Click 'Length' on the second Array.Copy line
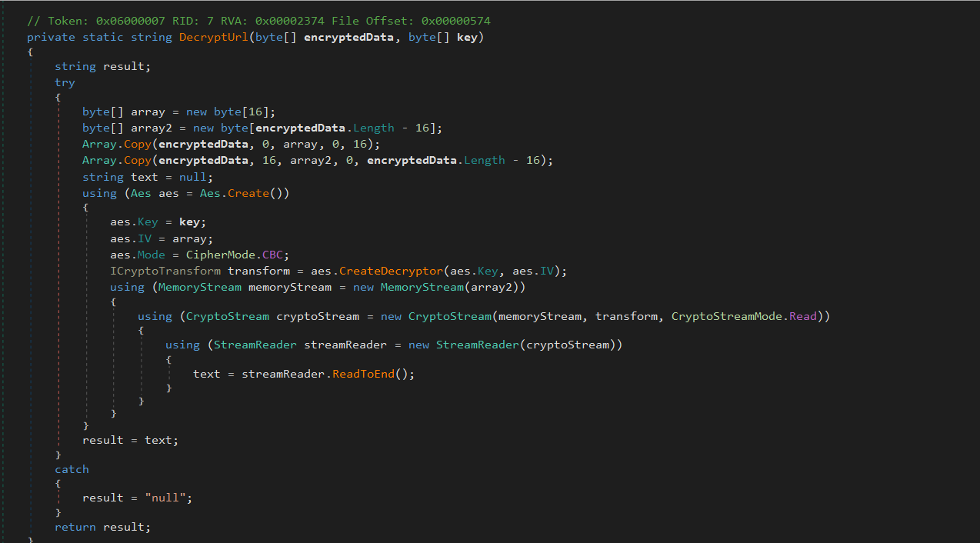 [485, 160]
